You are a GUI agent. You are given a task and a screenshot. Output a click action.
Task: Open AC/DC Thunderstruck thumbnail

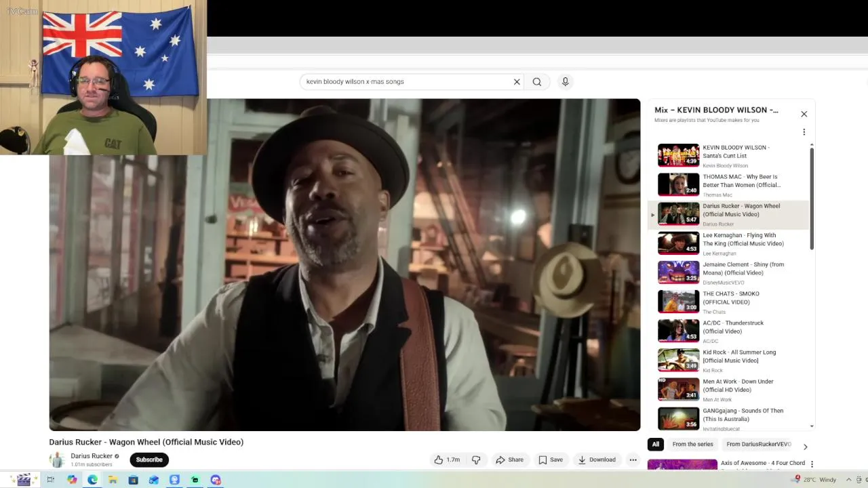pyautogui.click(x=678, y=331)
